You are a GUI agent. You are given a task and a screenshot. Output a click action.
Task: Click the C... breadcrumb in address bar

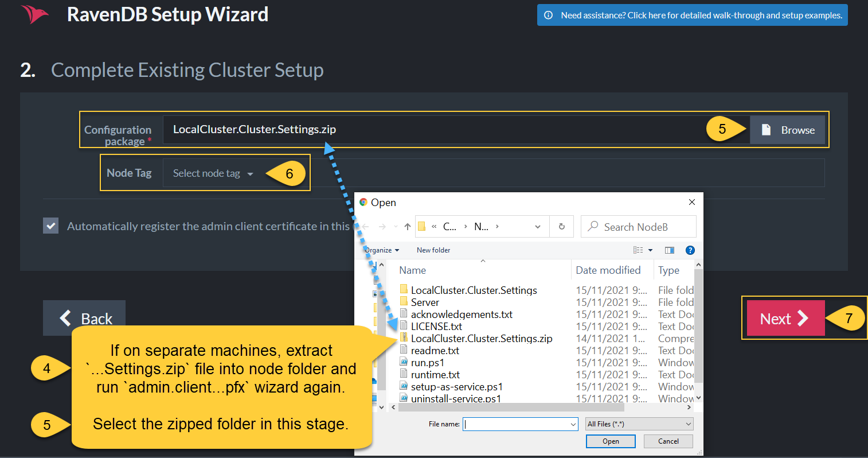449,227
